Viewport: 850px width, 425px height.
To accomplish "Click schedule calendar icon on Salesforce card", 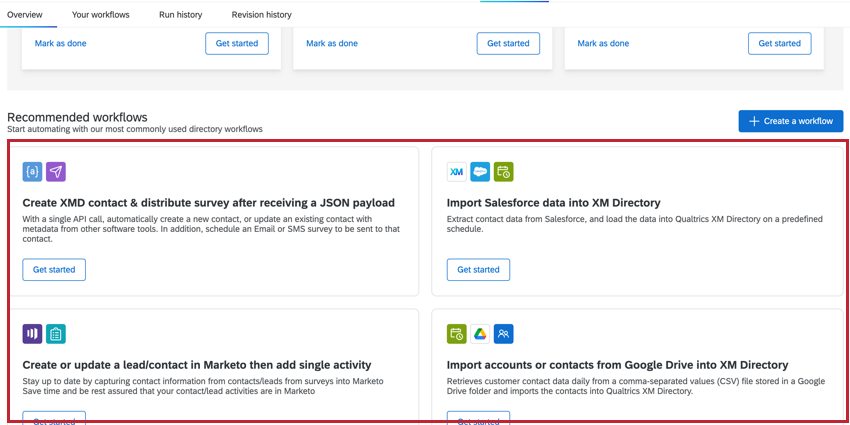I will coord(504,172).
